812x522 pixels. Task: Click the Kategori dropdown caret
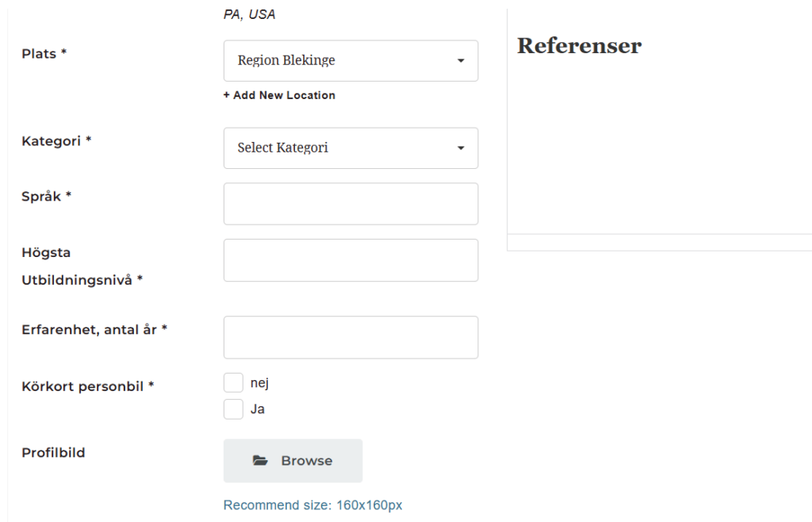point(461,148)
